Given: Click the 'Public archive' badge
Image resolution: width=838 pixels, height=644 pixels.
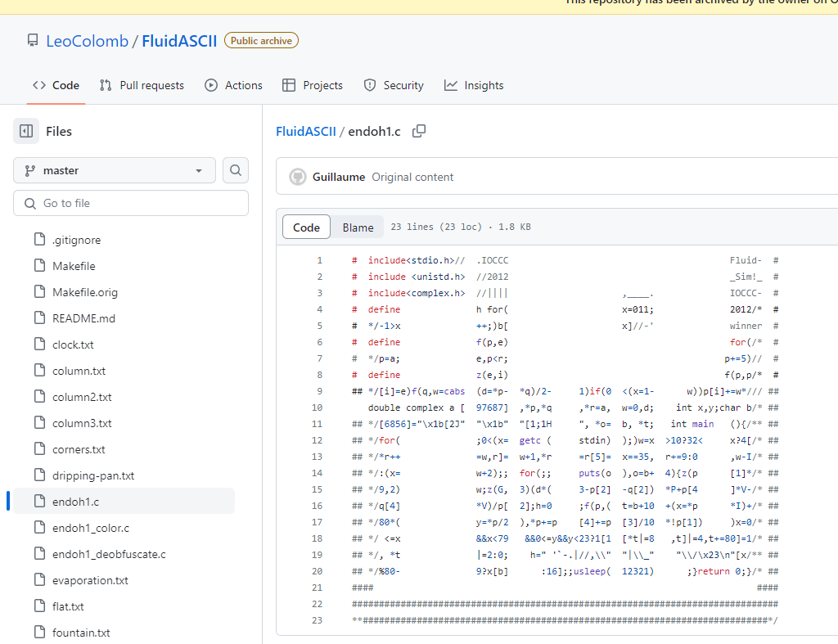Looking at the screenshot, I should pos(261,41).
